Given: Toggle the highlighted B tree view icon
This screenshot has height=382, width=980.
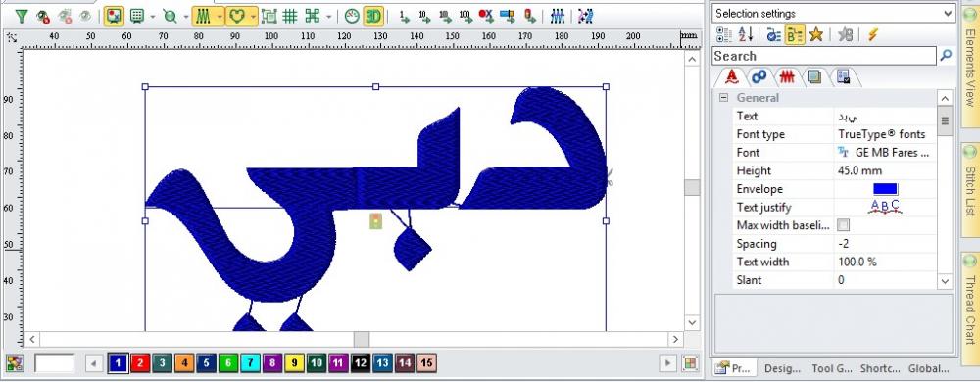Looking at the screenshot, I should coord(795,35).
